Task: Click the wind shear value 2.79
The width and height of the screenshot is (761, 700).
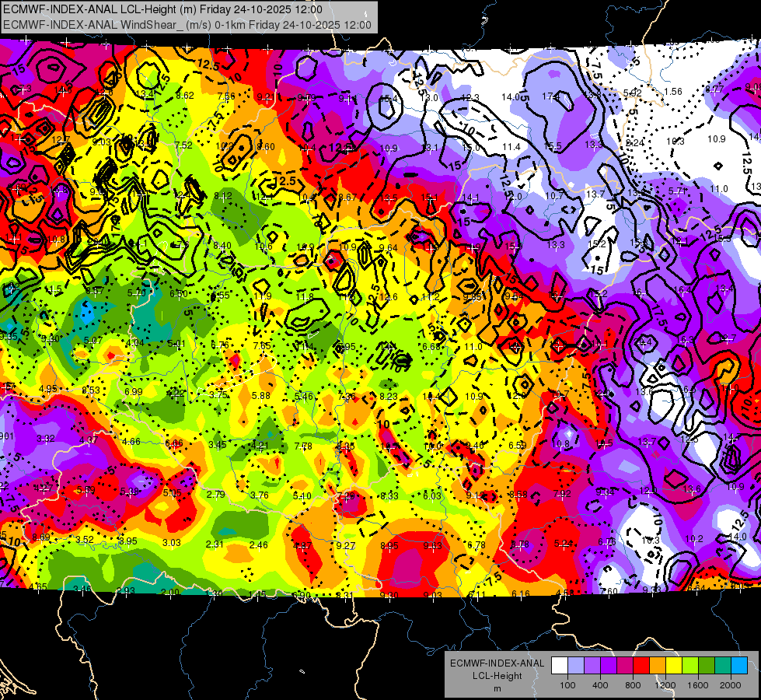Action: [x=216, y=495]
